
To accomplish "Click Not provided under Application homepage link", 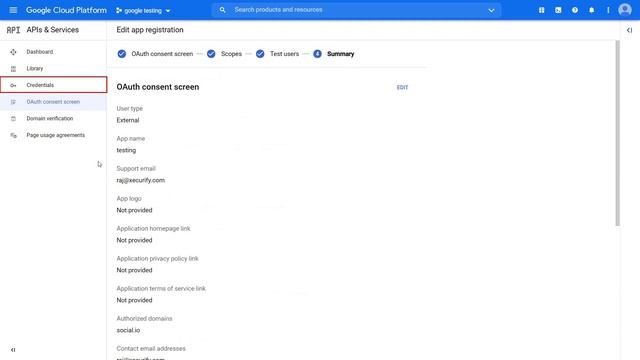I will [x=134, y=240].
